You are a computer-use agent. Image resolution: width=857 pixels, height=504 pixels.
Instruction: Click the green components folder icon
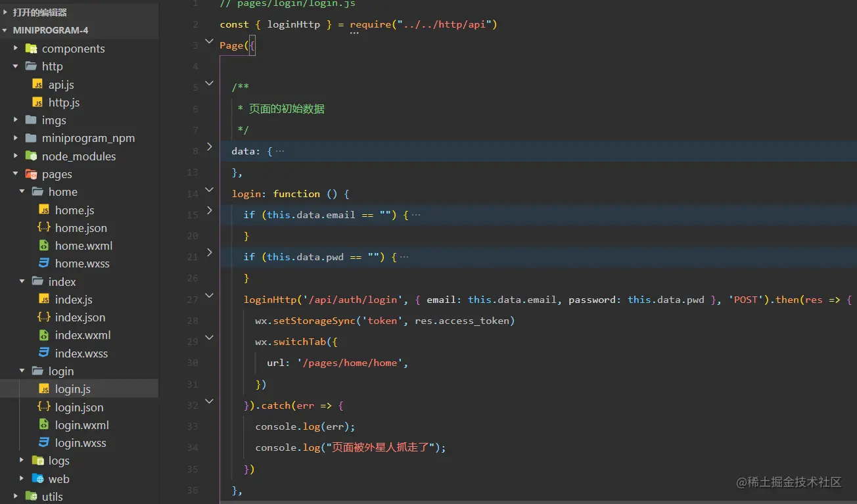31,49
